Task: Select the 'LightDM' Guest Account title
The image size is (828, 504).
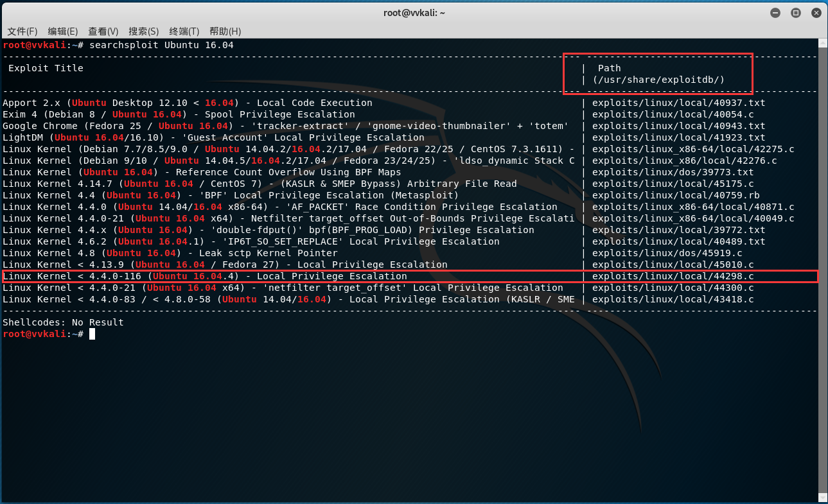Action: [x=213, y=137]
